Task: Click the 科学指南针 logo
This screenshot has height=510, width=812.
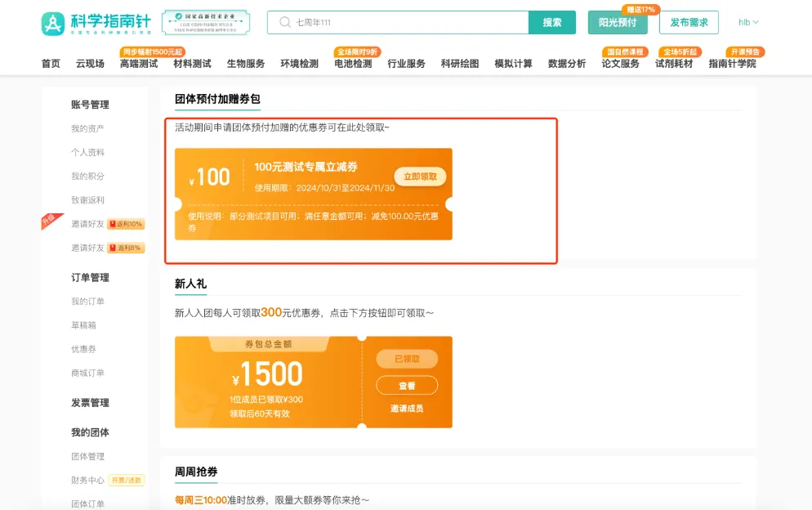Action: 96,23
